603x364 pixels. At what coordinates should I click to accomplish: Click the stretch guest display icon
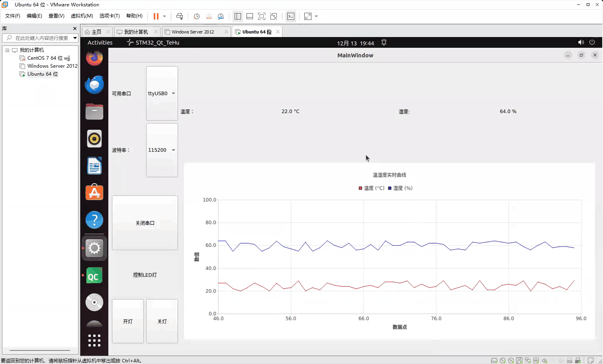tap(308, 16)
